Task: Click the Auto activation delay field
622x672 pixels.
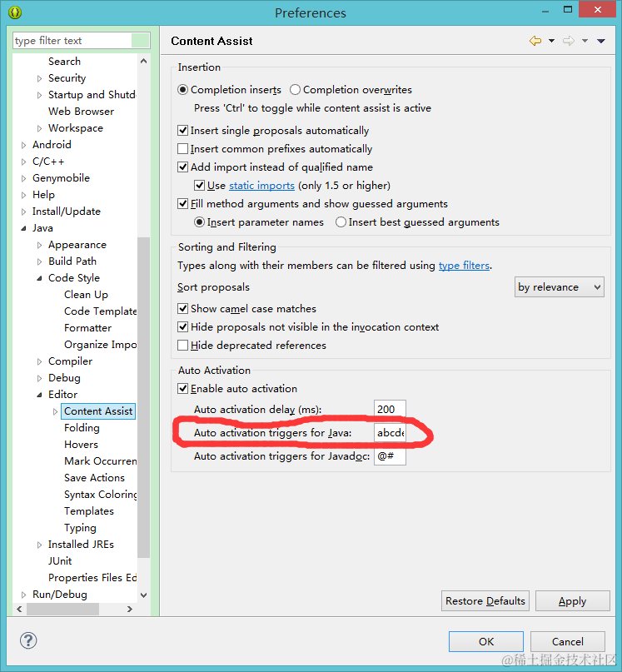Action: coord(390,410)
